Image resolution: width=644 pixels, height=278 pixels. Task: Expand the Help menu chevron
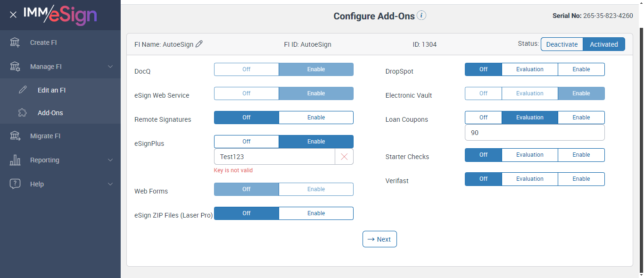(x=110, y=184)
